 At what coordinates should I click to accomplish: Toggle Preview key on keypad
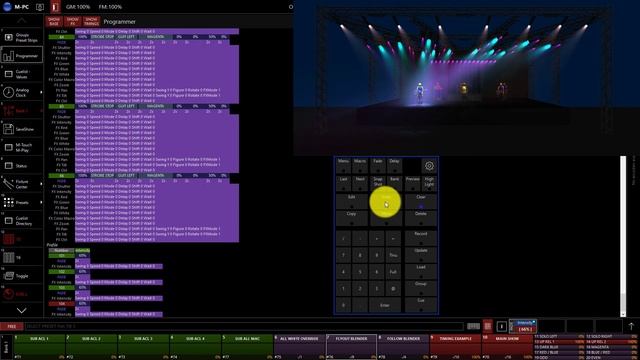[412, 183]
